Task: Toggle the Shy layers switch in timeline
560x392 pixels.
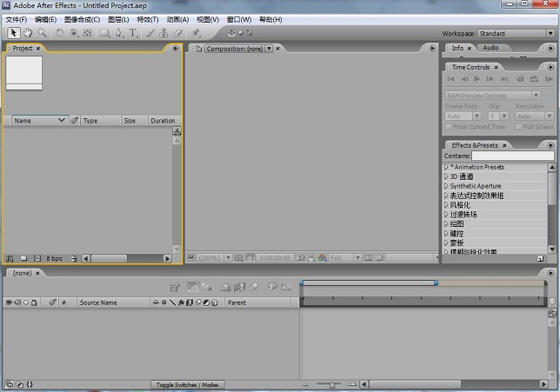Action: tap(225, 287)
